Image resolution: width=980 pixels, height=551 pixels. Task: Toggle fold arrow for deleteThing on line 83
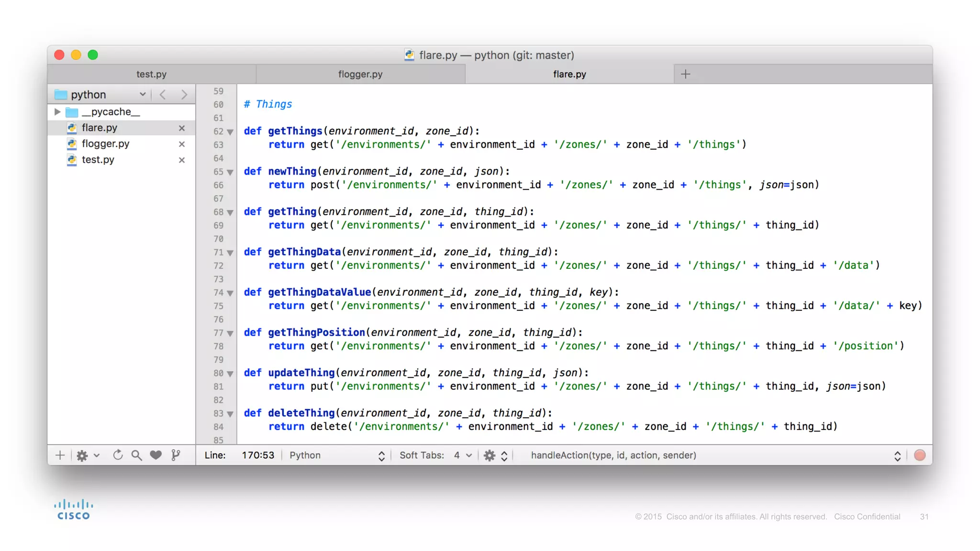230,414
